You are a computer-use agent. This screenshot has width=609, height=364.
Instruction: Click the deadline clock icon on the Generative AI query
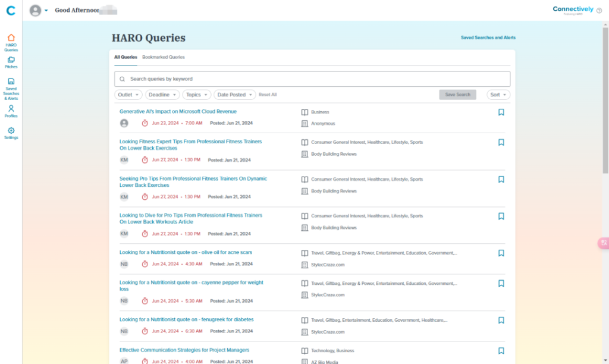145,123
